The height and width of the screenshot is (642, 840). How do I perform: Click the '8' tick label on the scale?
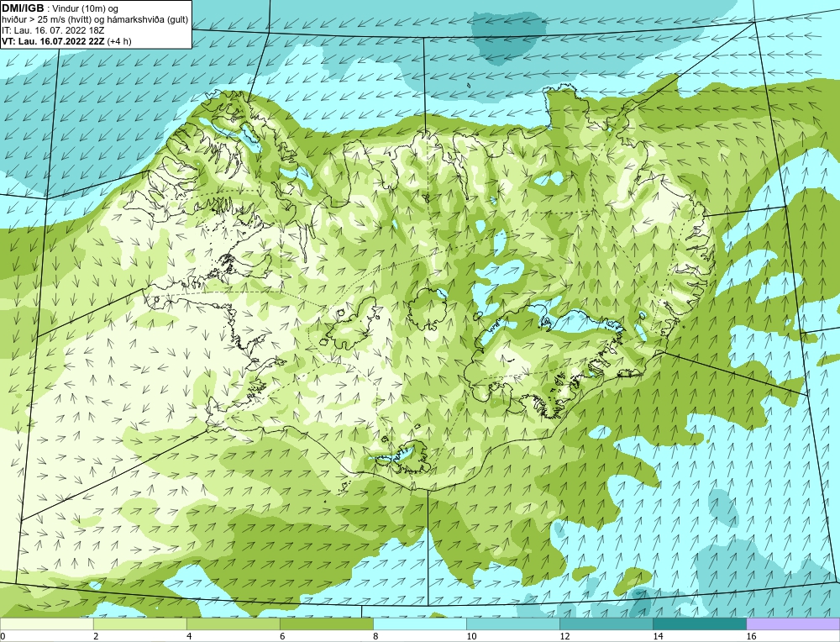click(x=375, y=636)
